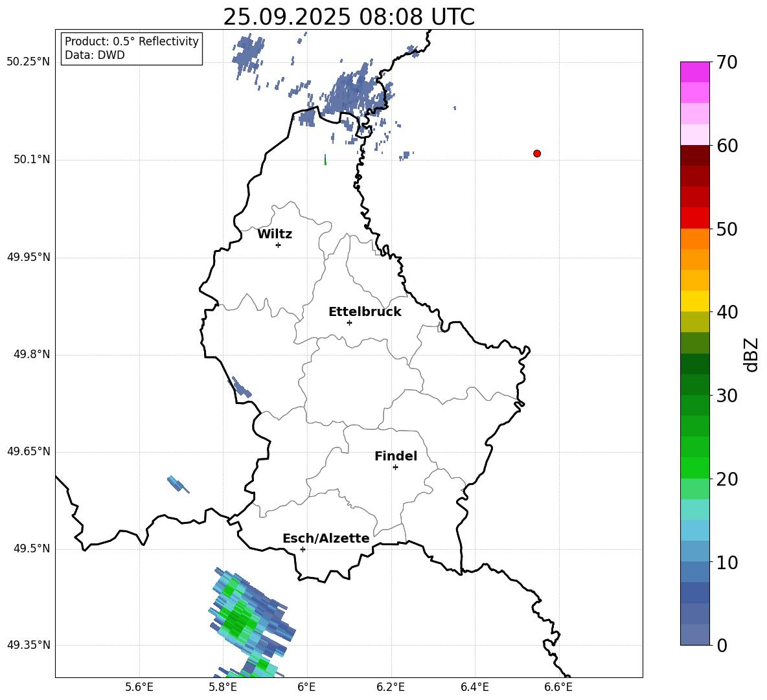
Task: Click the 49.65°N latitude label
Action: click(29, 451)
